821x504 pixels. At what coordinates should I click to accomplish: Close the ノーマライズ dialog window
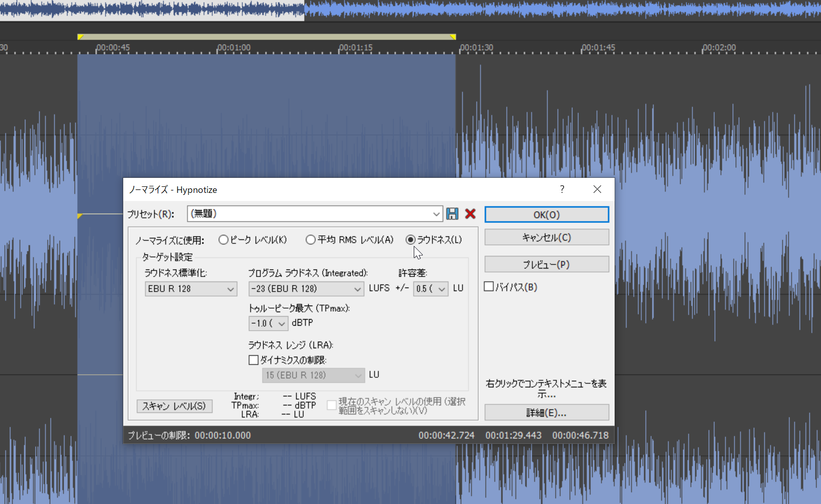coord(597,189)
